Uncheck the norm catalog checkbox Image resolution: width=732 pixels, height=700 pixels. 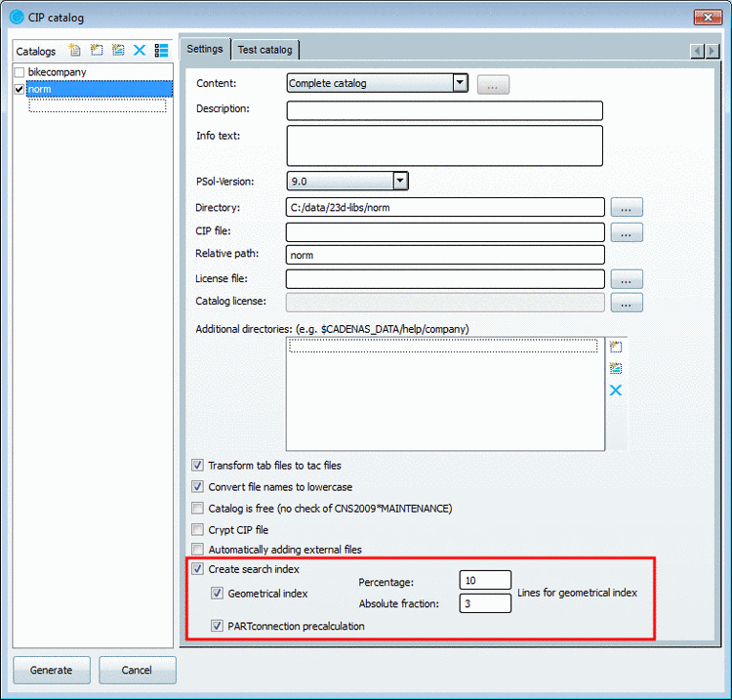(20, 89)
